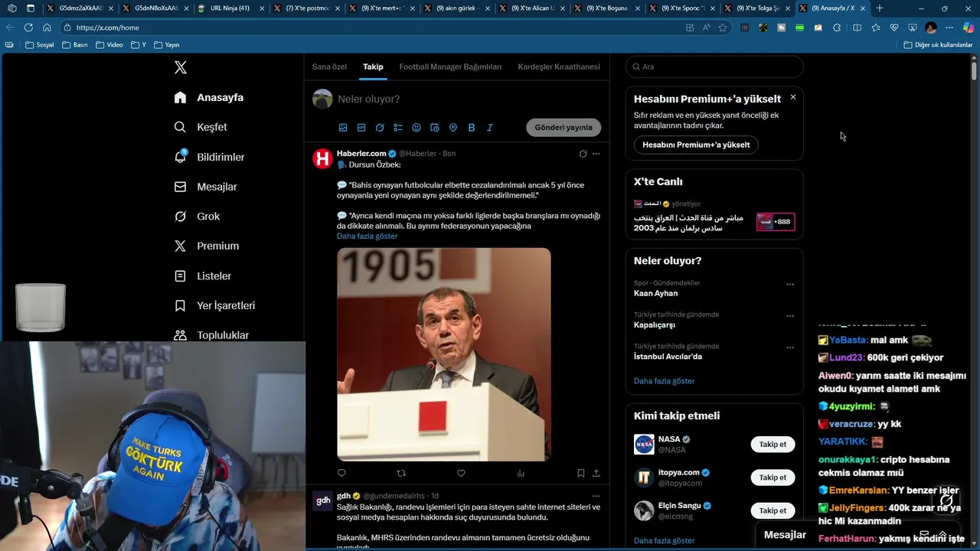Open the Anasayfa home page
The height and width of the screenshot is (551, 980).
pyautogui.click(x=209, y=97)
